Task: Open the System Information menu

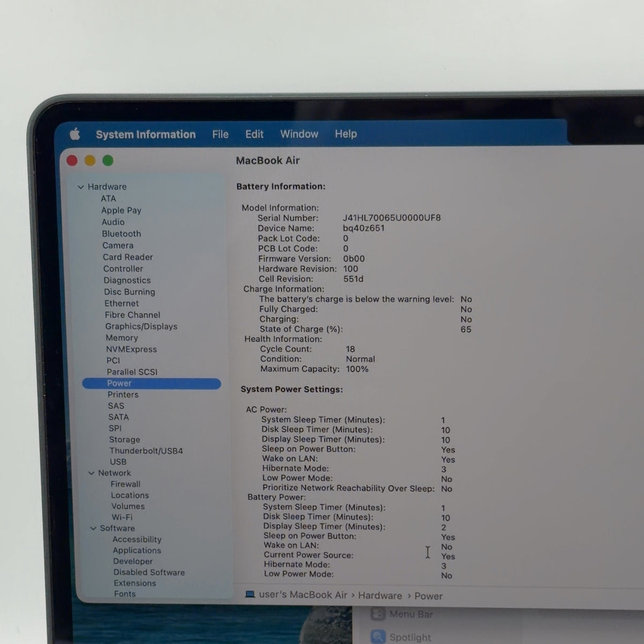Action: pos(145,134)
